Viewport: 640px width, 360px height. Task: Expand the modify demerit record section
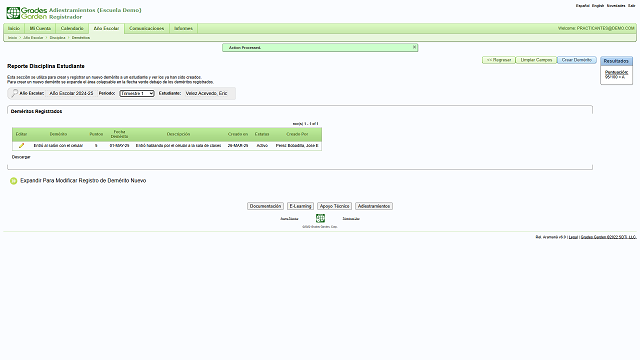[x=83, y=180]
